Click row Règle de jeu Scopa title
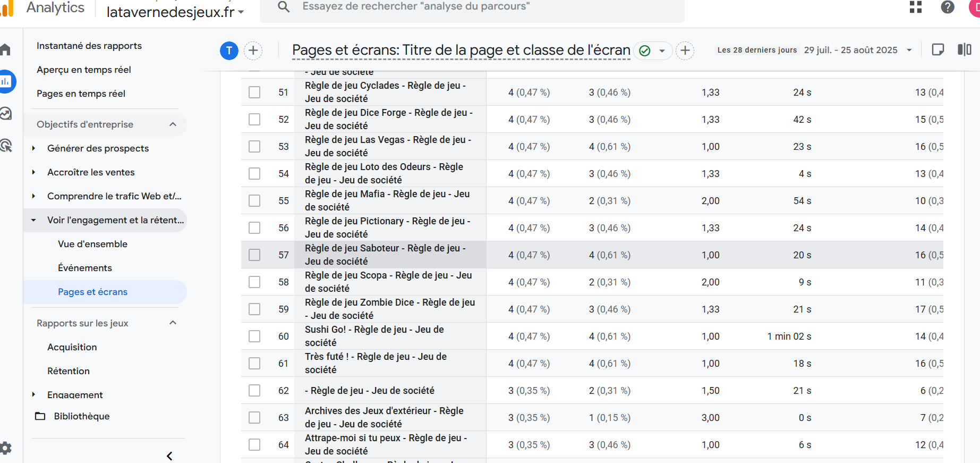This screenshot has height=463, width=980. pos(388,282)
